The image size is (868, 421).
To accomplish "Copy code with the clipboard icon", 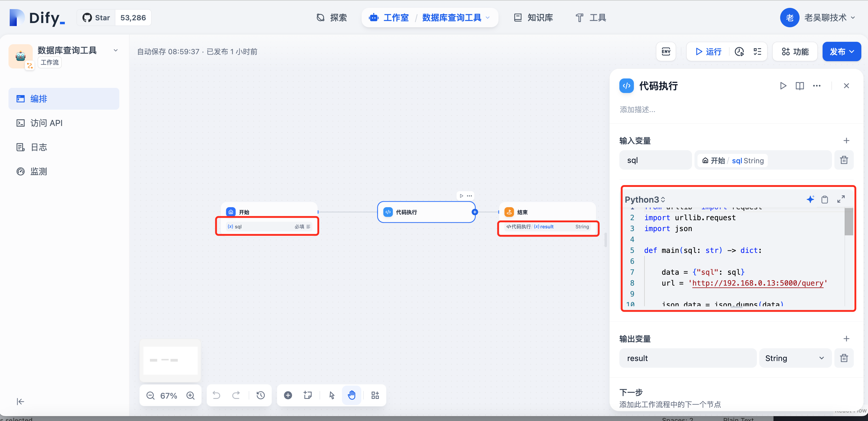I will click(824, 200).
